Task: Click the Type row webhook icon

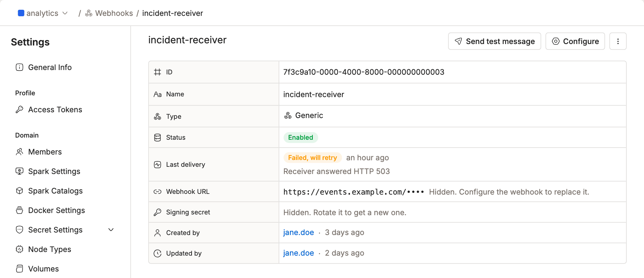Action: point(157,117)
